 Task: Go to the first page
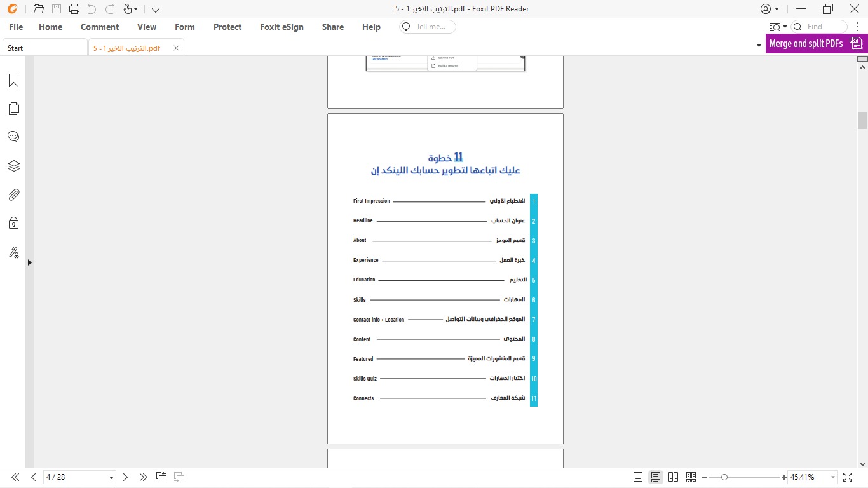[x=15, y=477]
